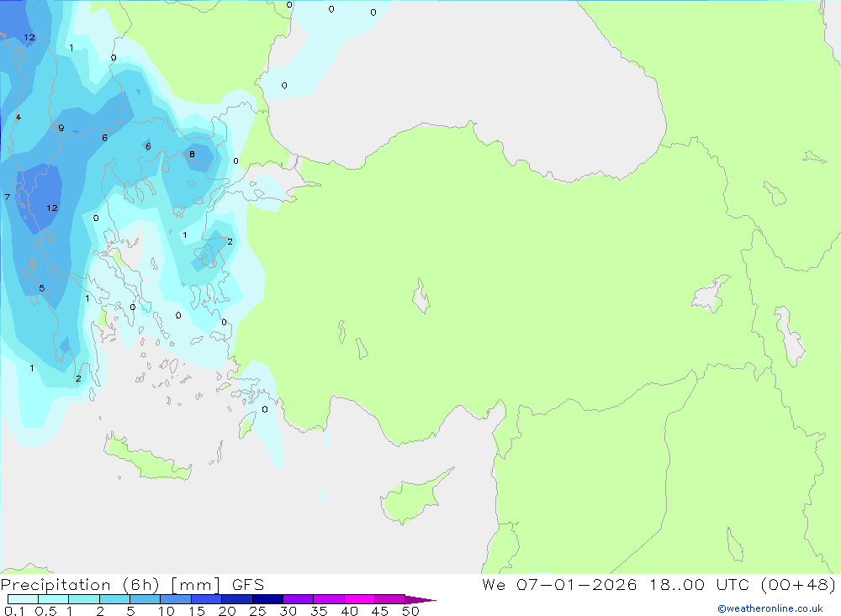This screenshot has width=841, height=616.
Task: Click the 0.1–0.5 mm legend color swatch
Action: [23, 599]
